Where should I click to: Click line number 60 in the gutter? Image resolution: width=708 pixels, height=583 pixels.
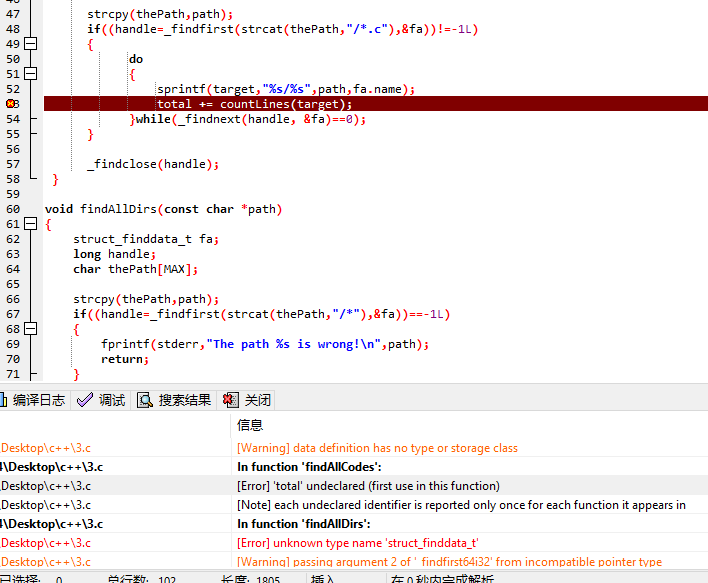(x=12, y=209)
